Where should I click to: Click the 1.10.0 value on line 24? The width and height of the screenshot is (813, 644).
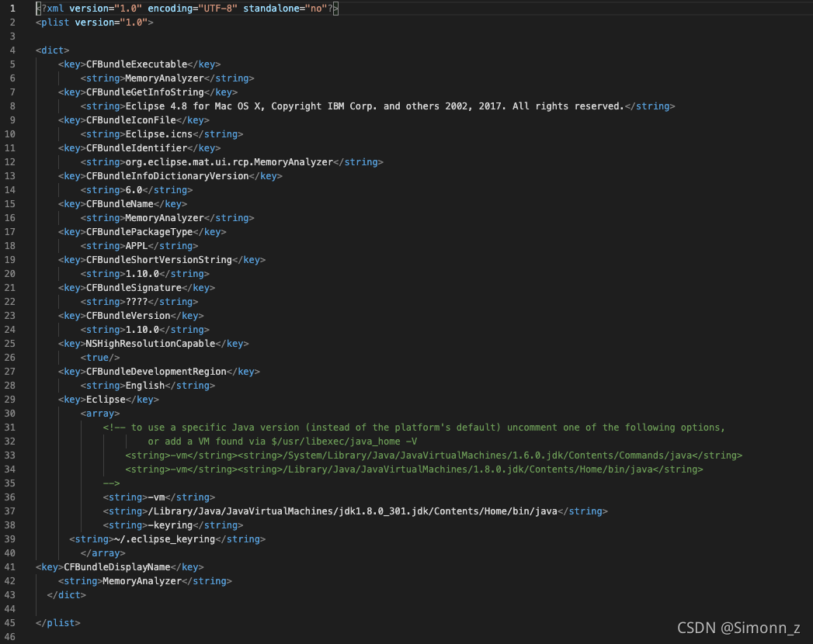click(142, 330)
